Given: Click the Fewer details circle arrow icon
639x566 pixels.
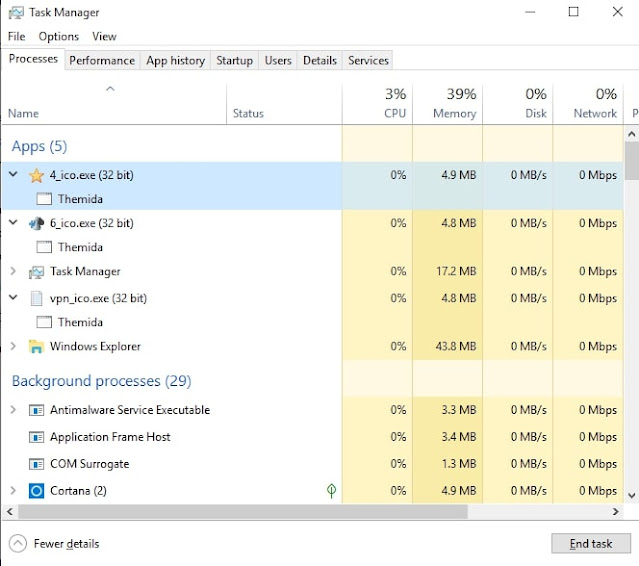Looking at the screenshot, I should [x=18, y=544].
